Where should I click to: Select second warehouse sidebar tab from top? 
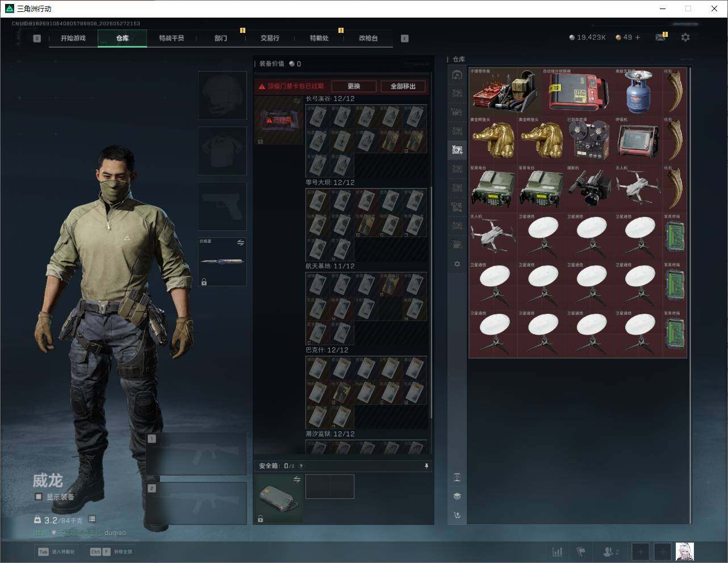coord(457,94)
